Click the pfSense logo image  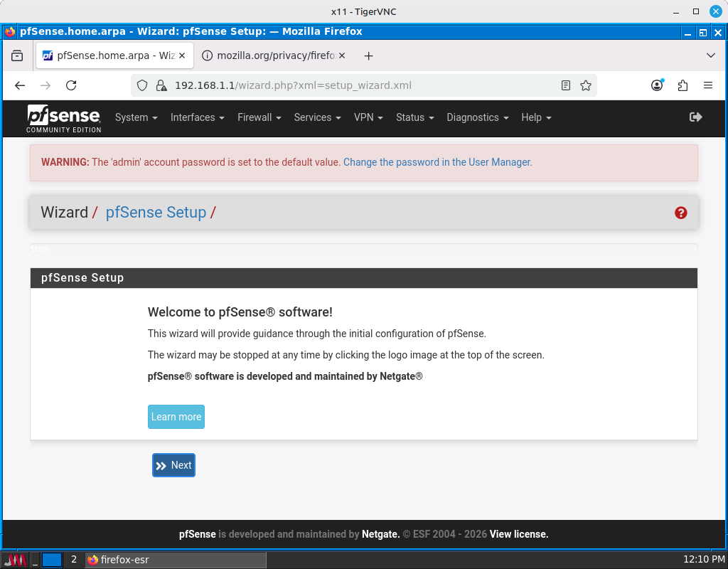[x=64, y=118]
